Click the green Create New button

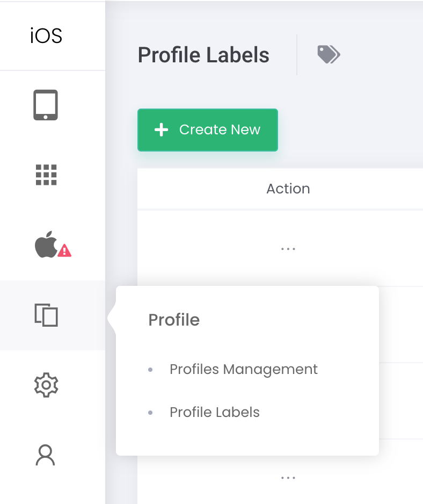(208, 130)
